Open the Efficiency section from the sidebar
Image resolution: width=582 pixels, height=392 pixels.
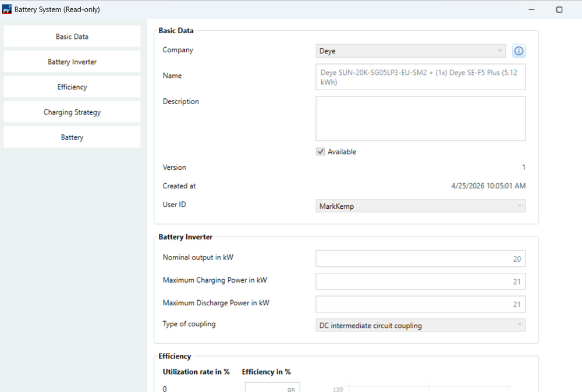tap(72, 87)
